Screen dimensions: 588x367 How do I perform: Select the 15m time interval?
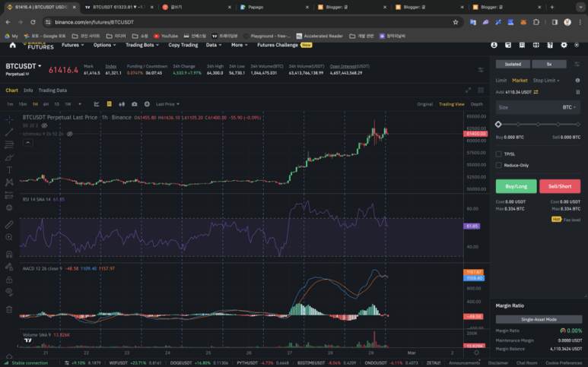(x=23, y=104)
